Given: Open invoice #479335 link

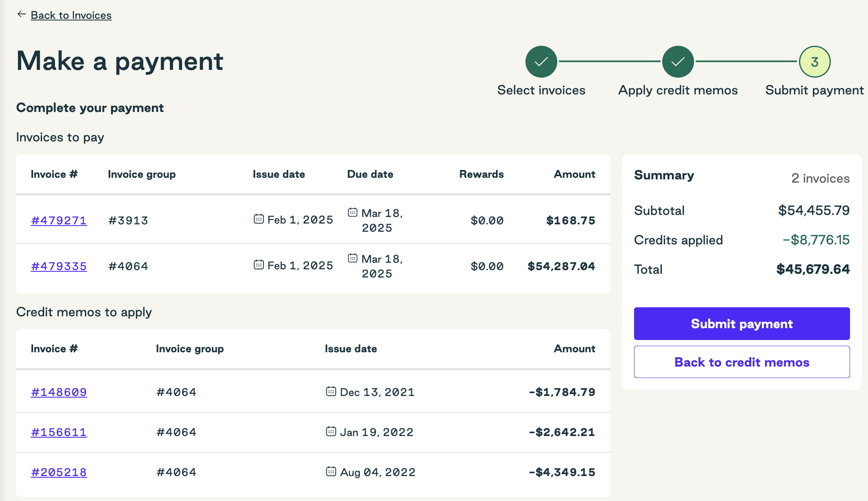Looking at the screenshot, I should 59,266.
